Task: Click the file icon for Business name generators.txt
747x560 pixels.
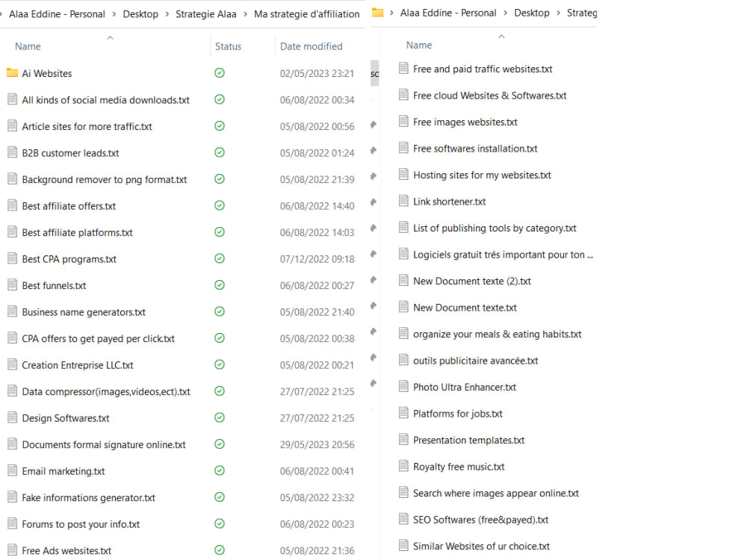Action: tap(12, 311)
